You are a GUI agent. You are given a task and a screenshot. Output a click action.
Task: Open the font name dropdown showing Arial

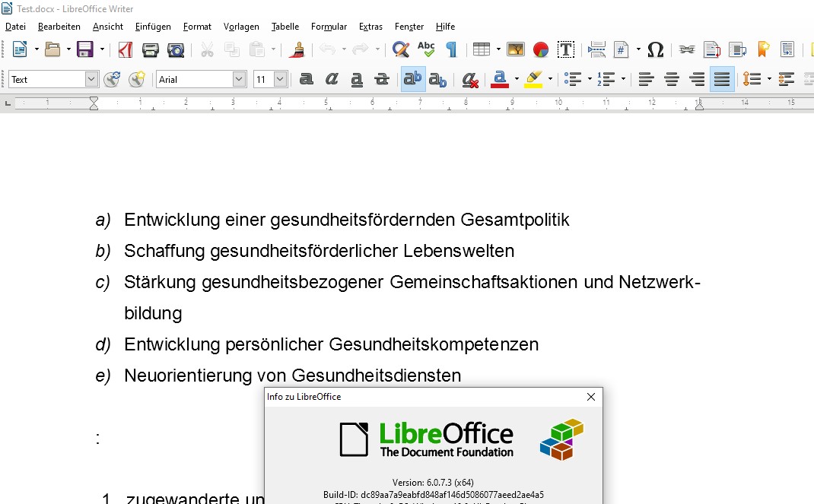[239, 79]
